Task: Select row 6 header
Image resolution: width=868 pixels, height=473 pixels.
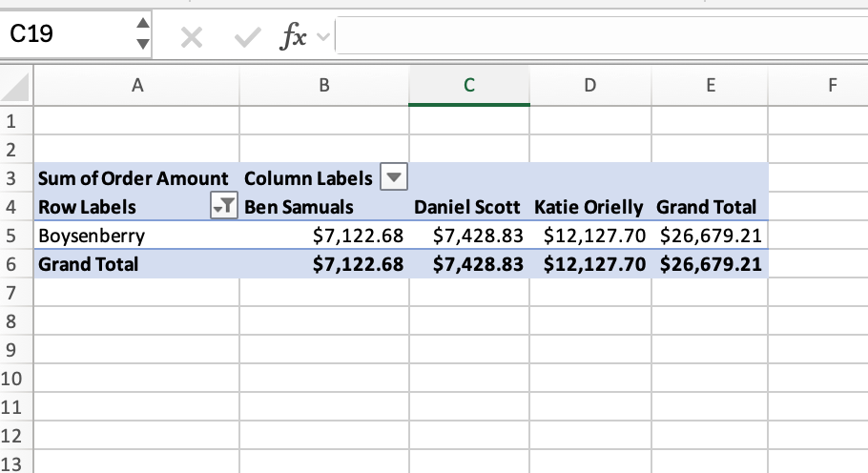Action: pos(16,264)
